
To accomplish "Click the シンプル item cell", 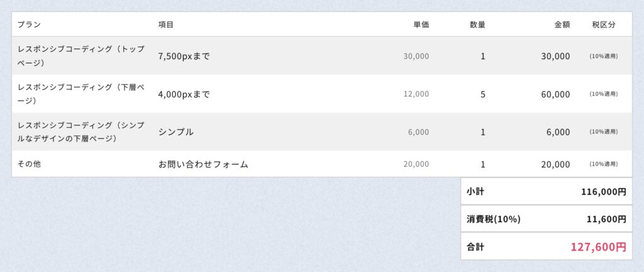I will pyautogui.click(x=176, y=132).
